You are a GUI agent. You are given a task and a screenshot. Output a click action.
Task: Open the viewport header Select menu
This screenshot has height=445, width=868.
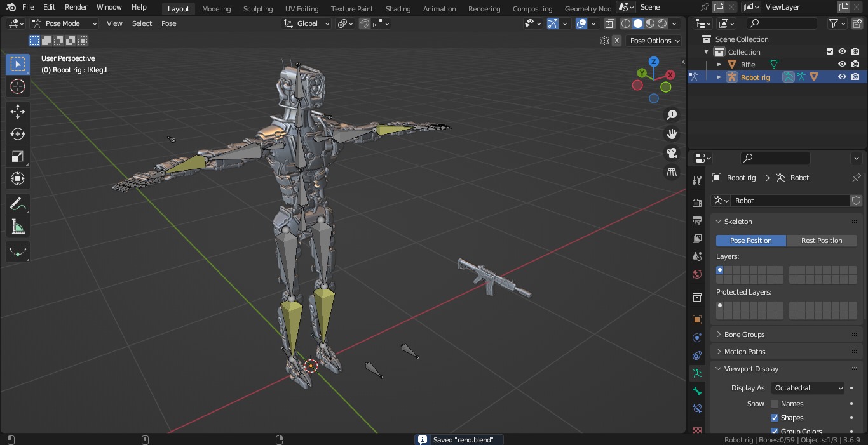click(x=142, y=23)
